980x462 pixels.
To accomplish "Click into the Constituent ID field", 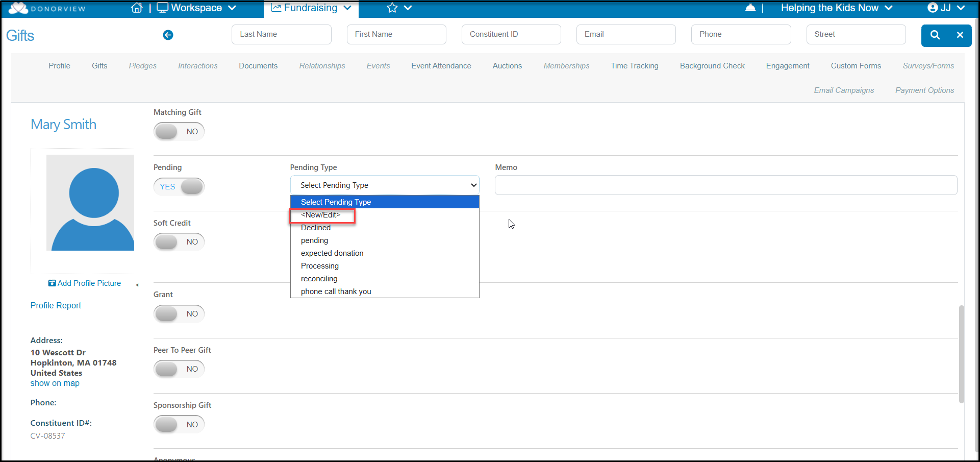I will (x=511, y=34).
